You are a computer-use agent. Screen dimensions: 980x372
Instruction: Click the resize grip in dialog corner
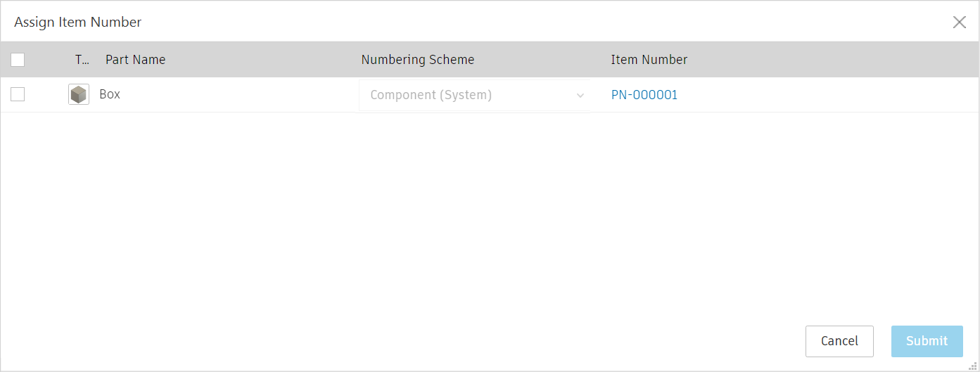[x=973, y=366]
